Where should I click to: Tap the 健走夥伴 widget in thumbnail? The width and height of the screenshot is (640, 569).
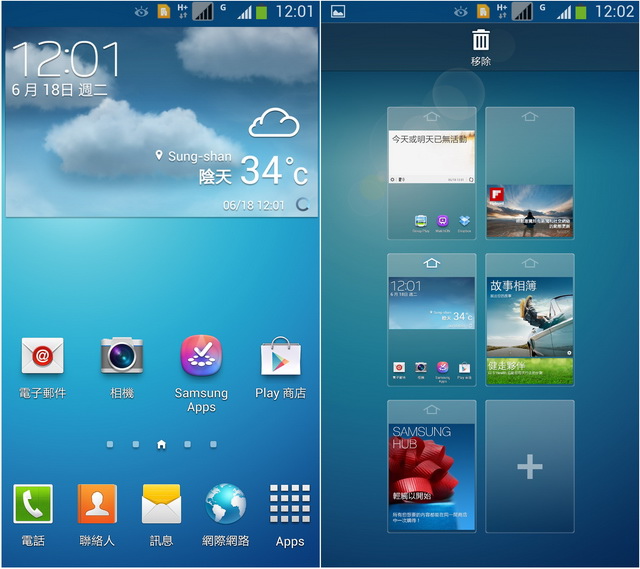(530, 371)
